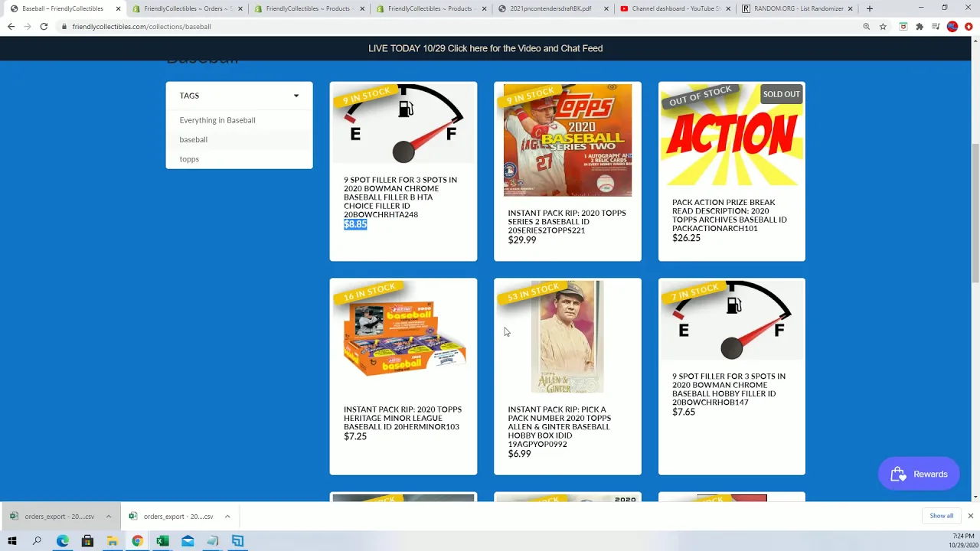Open the Mail app from the taskbar
The height and width of the screenshot is (551, 980).
pyautogui.click(x=188, y=541)
